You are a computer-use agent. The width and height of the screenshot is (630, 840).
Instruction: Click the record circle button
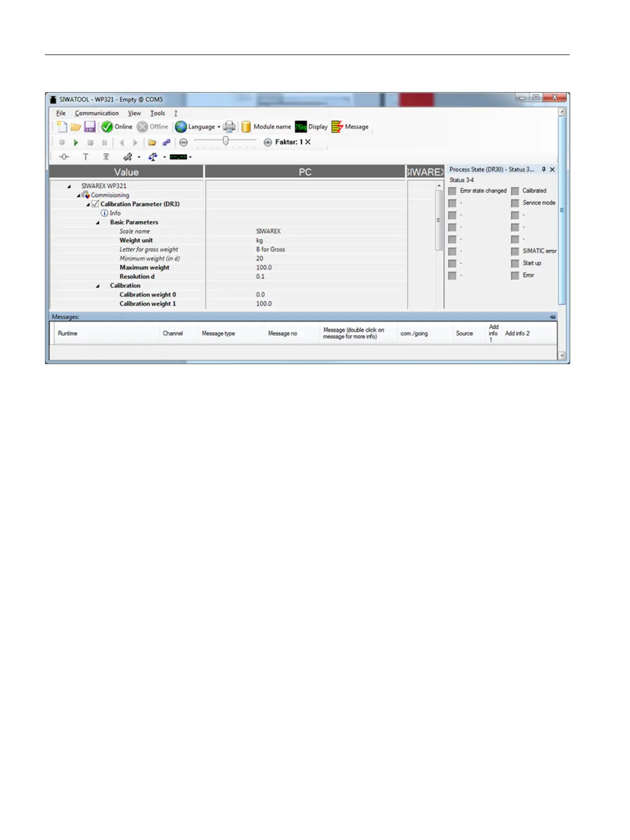point(62,142)
